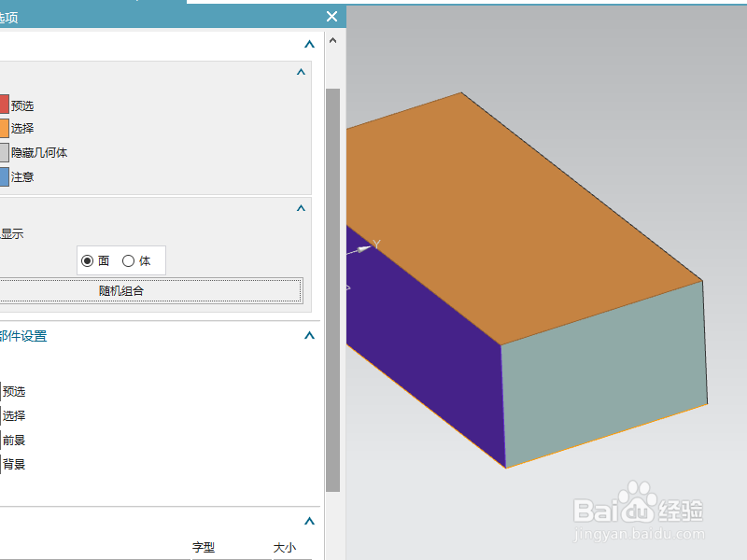Click the 前景 label
This screenshot has width=747, height=560.
tap(14, 440)
